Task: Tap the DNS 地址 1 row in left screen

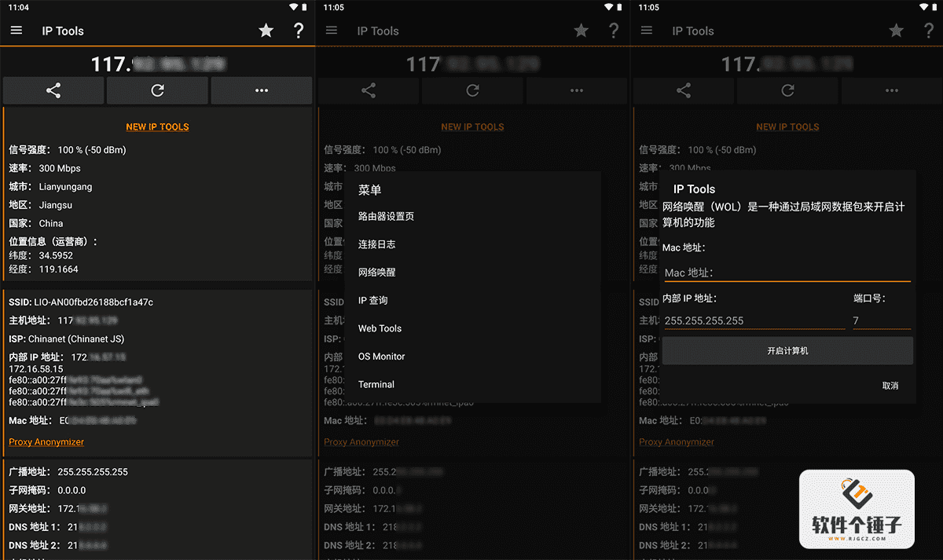Action: coord(57,527)
